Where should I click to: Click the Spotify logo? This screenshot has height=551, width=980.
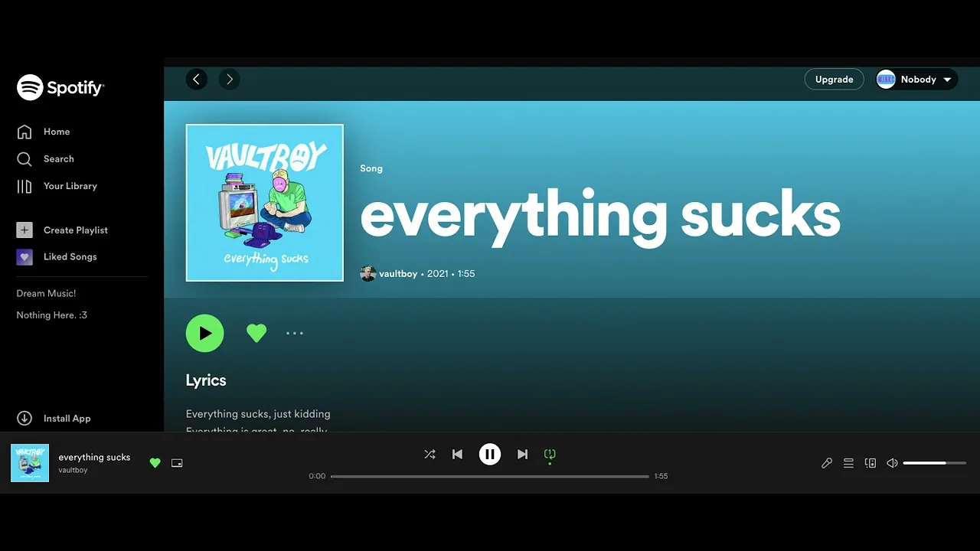click(60, 88)
